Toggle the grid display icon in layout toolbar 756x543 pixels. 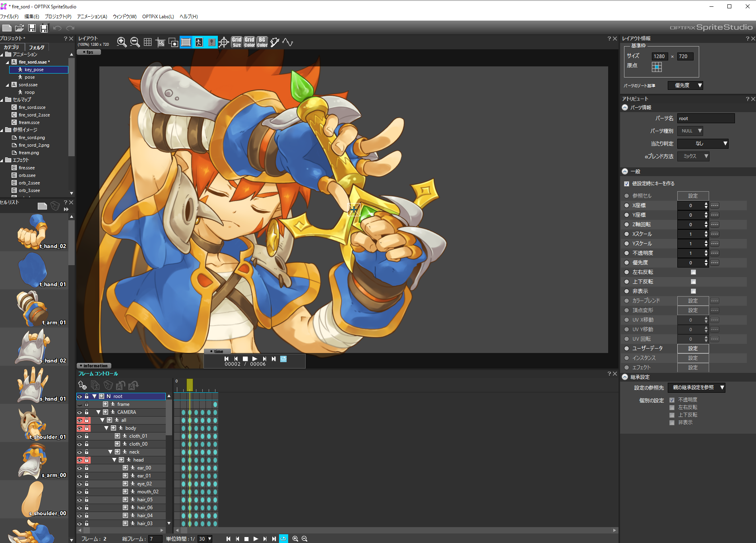[x=147, y=42]
